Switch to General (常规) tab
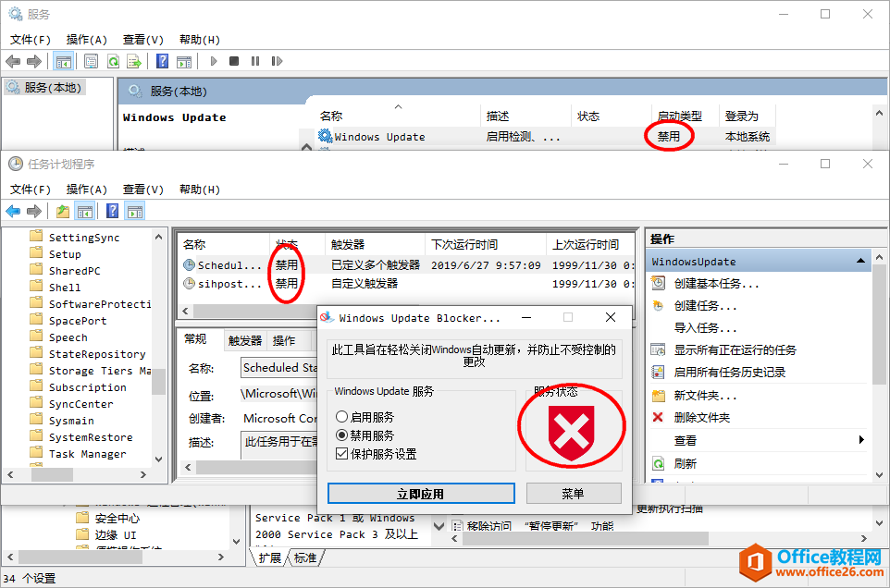Viewport: 890px width, 588px height. [x=195, y=339]
